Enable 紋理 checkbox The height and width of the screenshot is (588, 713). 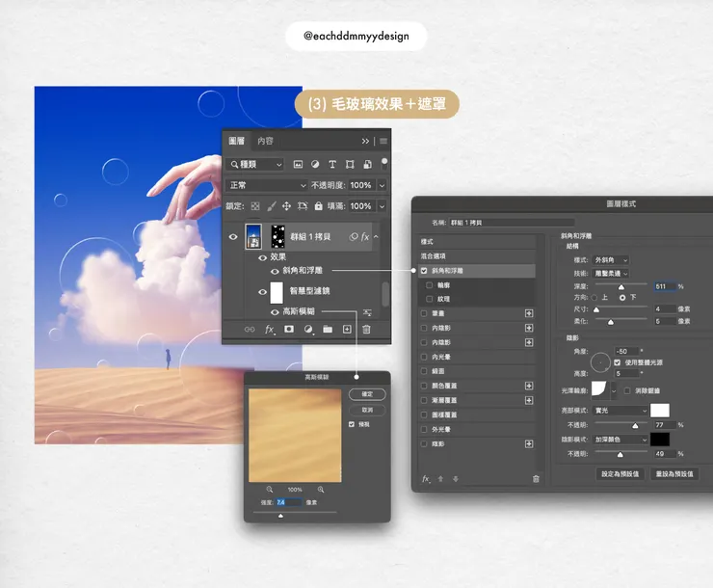coord(430,299)
